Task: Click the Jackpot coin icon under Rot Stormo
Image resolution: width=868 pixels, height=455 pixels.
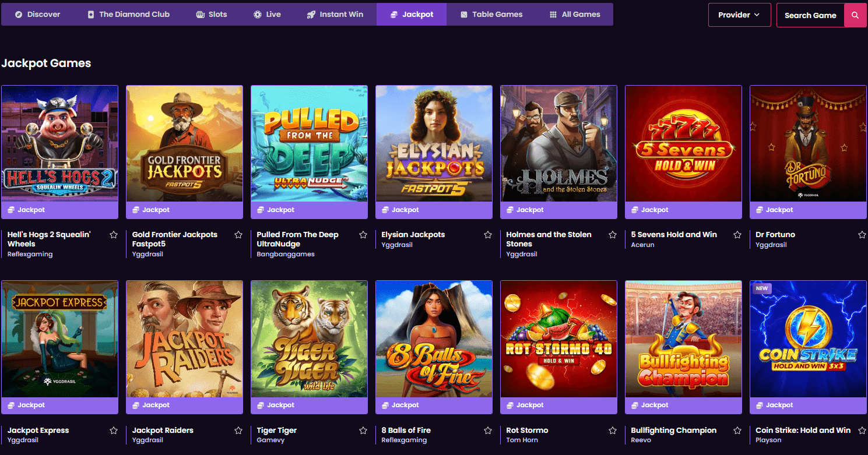Action: (x=510, y=405)
